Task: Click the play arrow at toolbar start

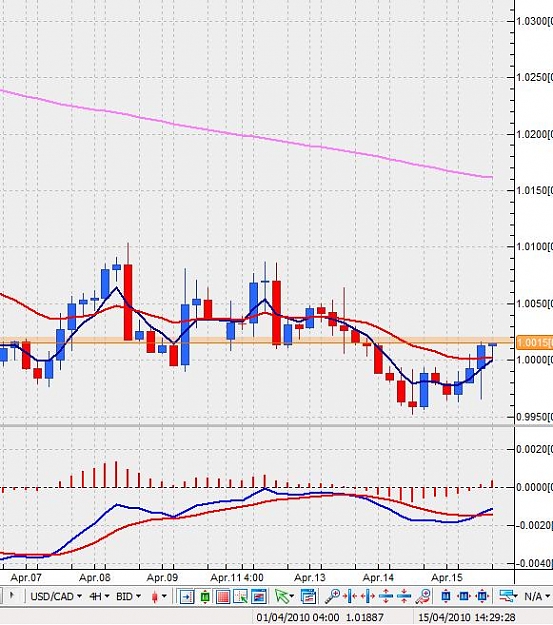Action: tap(12, 596)
